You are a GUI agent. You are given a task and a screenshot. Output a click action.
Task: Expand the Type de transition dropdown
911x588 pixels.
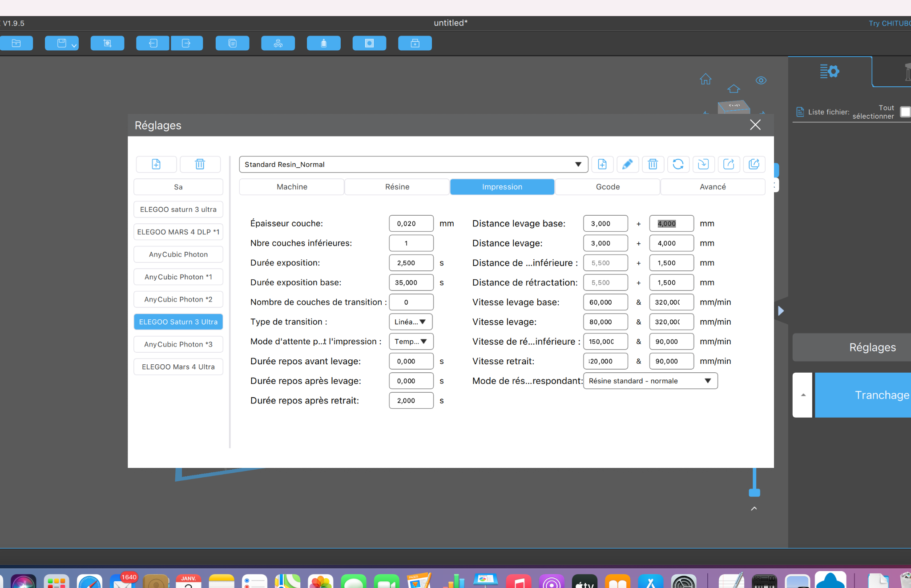(x=411, y=322)
